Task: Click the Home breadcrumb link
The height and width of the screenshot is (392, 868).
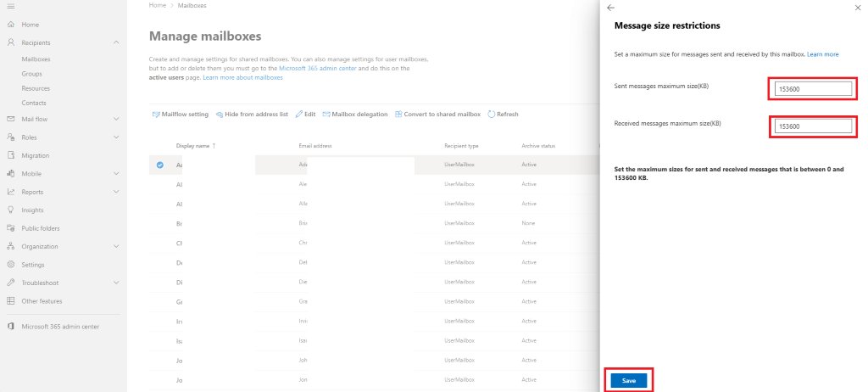Action: click(157, 5)
